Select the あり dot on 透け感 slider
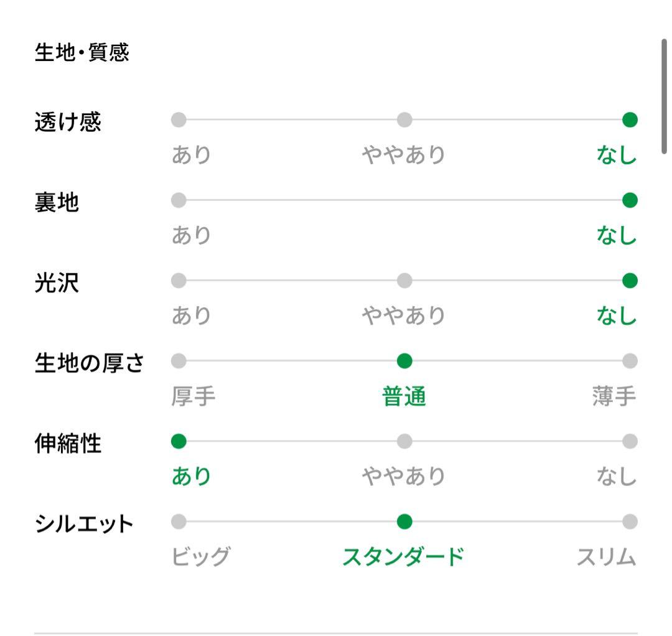 (x=179, y=120)
